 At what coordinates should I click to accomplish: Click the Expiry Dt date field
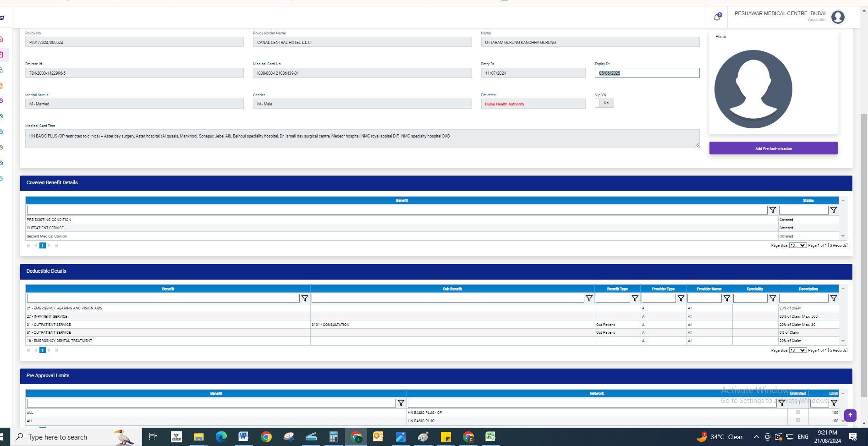[x=647, y=73]
